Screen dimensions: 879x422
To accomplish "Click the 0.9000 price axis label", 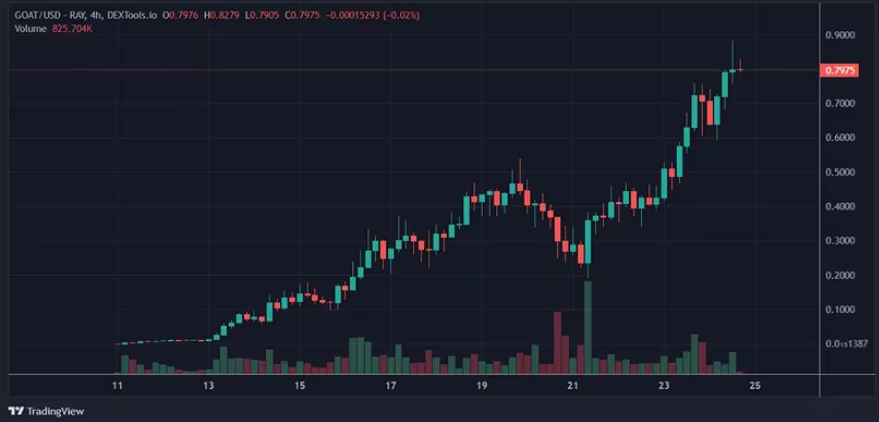I will click(840, 35).
